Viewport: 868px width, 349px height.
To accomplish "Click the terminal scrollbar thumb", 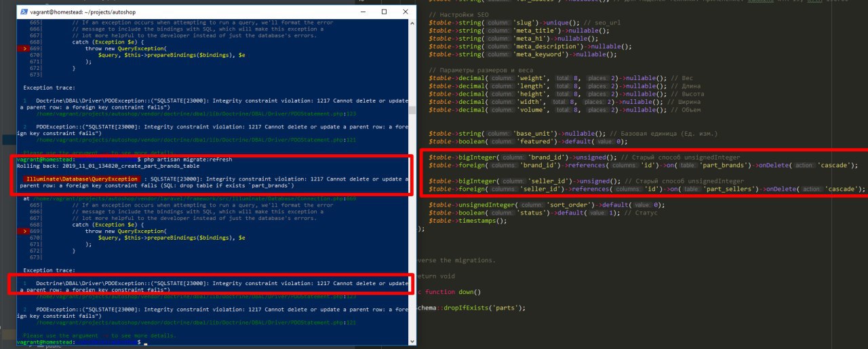I will 413,109.
